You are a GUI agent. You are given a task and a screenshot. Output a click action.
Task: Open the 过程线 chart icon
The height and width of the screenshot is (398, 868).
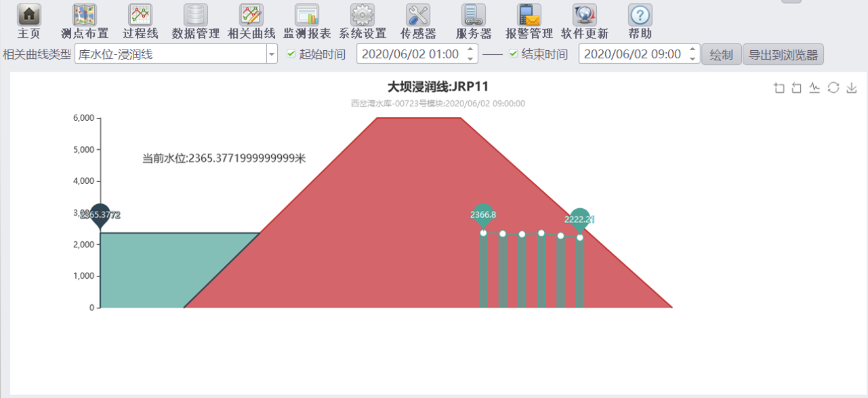[x=140, y=15]
